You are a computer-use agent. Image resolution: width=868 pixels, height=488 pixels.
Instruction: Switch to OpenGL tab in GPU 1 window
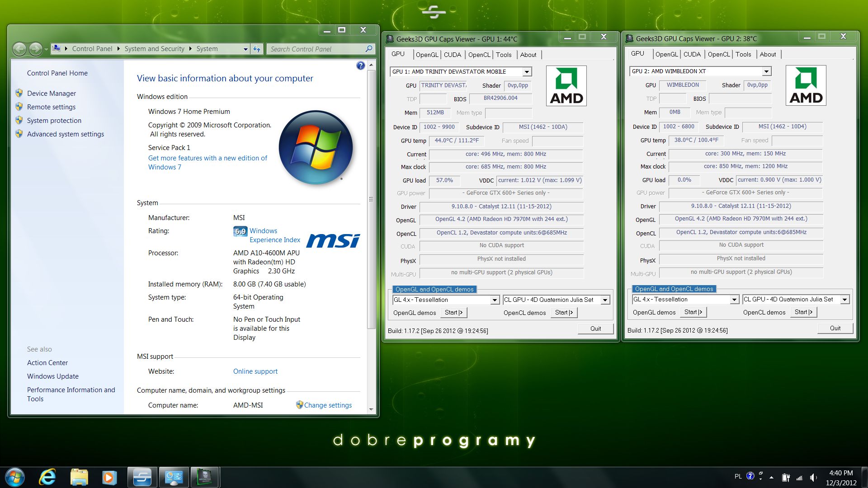point(427,55)
